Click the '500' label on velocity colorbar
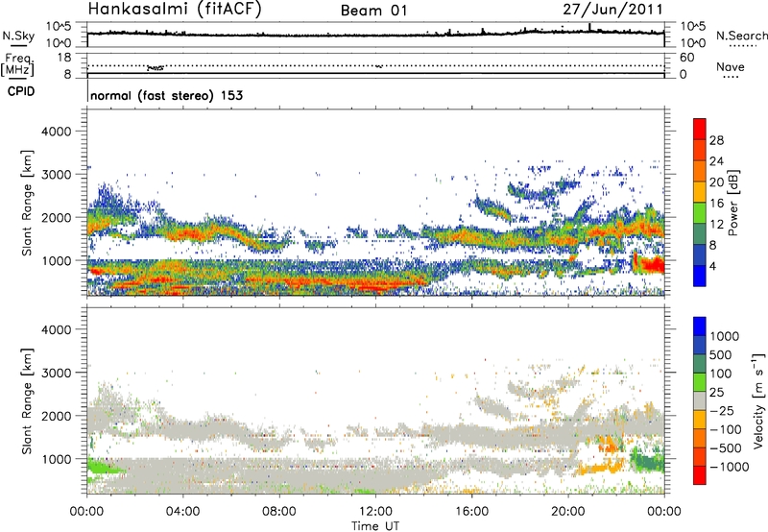The image size is (768, 532). point(721,355)
